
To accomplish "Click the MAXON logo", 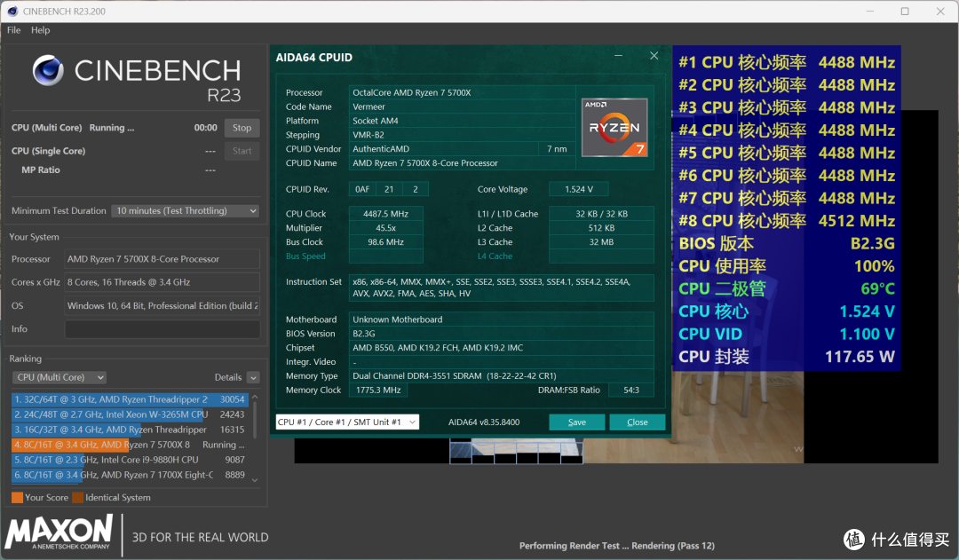I will pos(59,532).
